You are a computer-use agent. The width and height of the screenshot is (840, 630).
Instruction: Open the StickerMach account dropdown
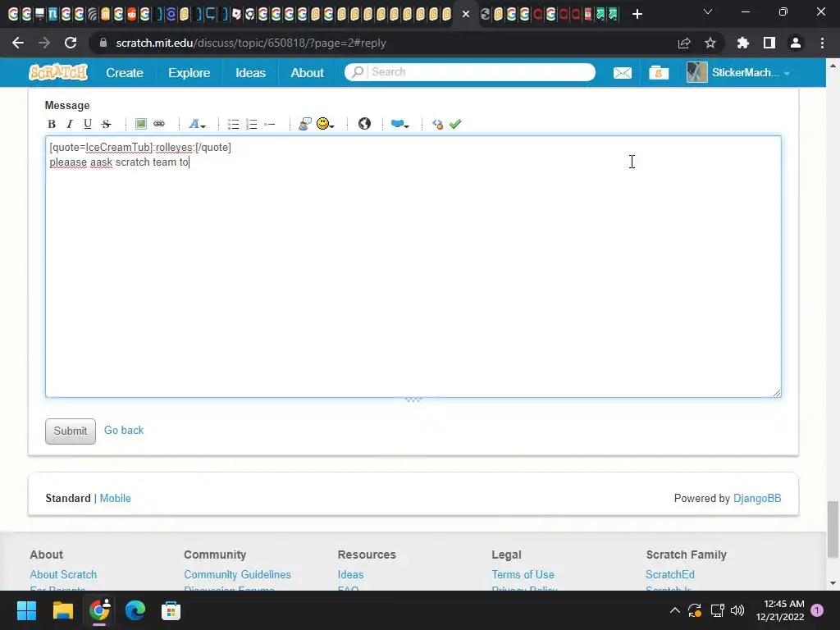tap(739, 72)
